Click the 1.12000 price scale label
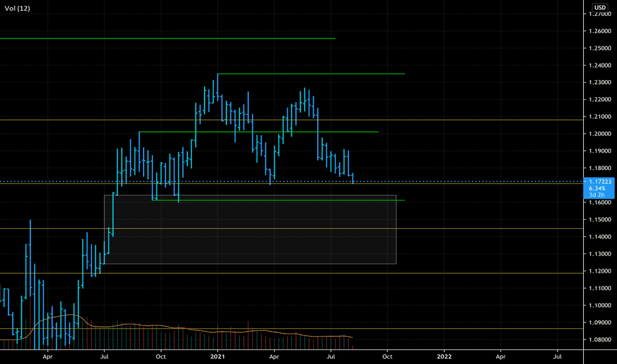The width and height of the screenshot is (617, 364). click(600, 271)
